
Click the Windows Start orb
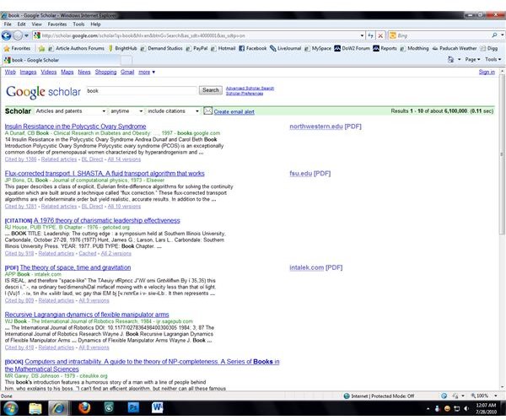(11, 408)
